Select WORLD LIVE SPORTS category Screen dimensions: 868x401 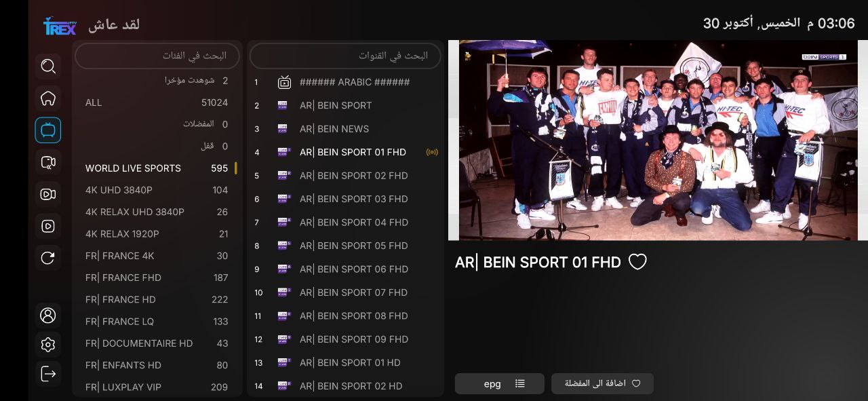[x=157, y=168]
